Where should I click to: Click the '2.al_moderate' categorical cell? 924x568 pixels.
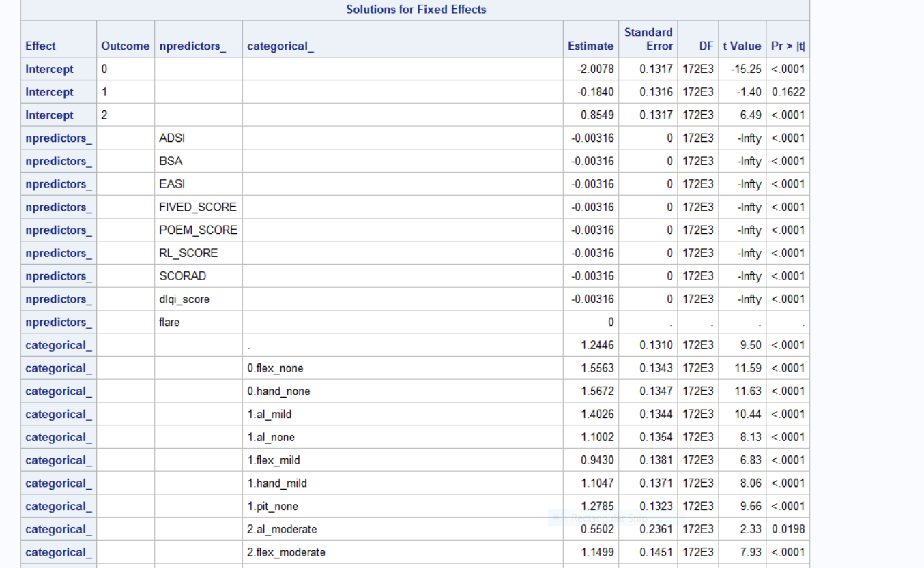[x=282, y=529]
